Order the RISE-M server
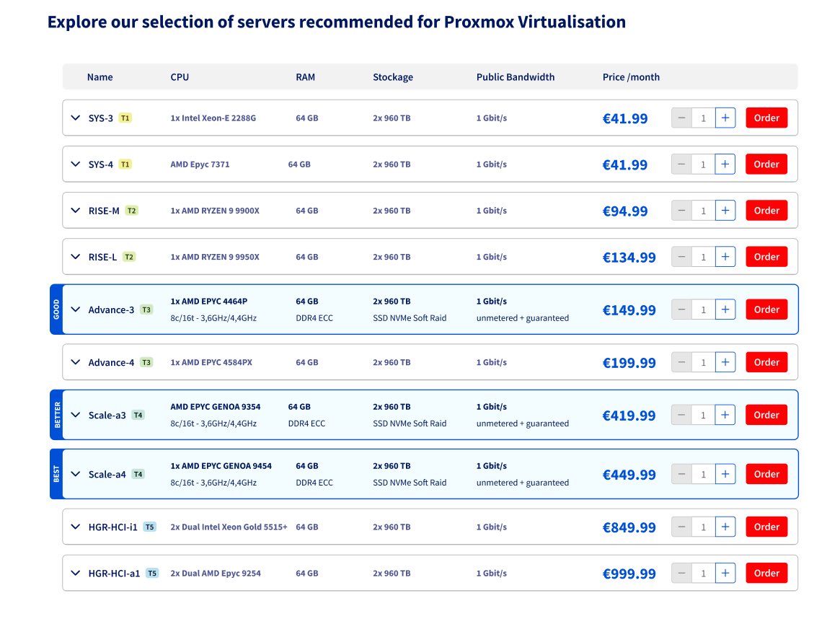Screen dimensions: 840x619 pyautogui.click(x=766, y=211)
